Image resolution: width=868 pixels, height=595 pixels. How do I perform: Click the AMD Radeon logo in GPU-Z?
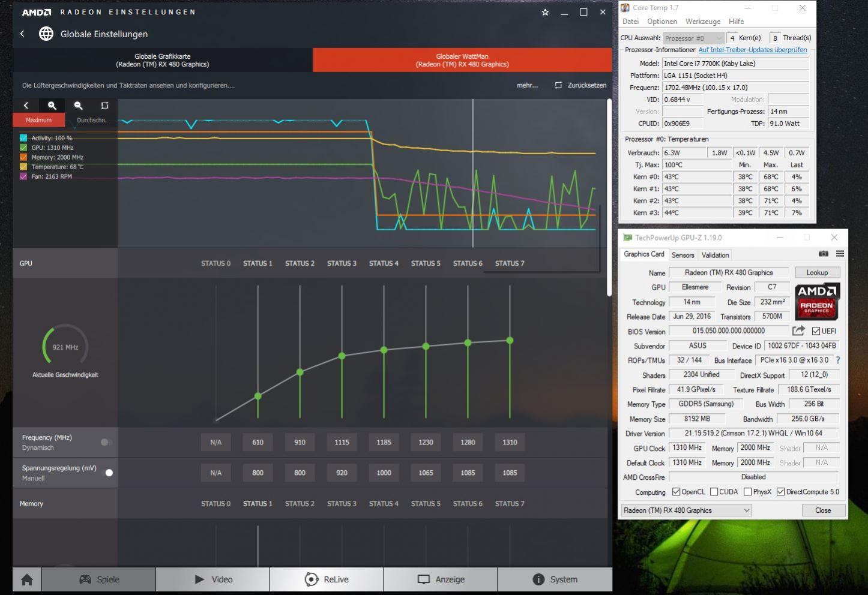[x=817, y=302]
